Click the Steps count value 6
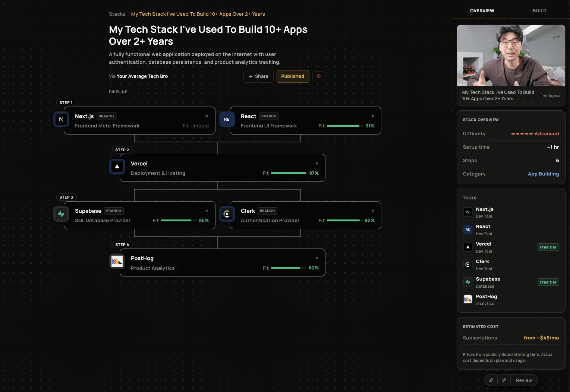Screen dimensions: 570x392 [557, 161]
